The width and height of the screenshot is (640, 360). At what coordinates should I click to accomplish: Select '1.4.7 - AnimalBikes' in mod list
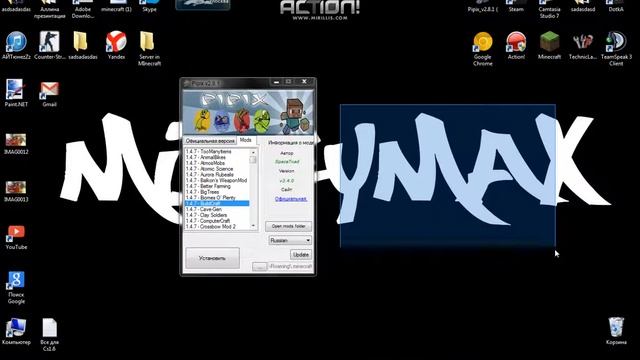(217, 157)
